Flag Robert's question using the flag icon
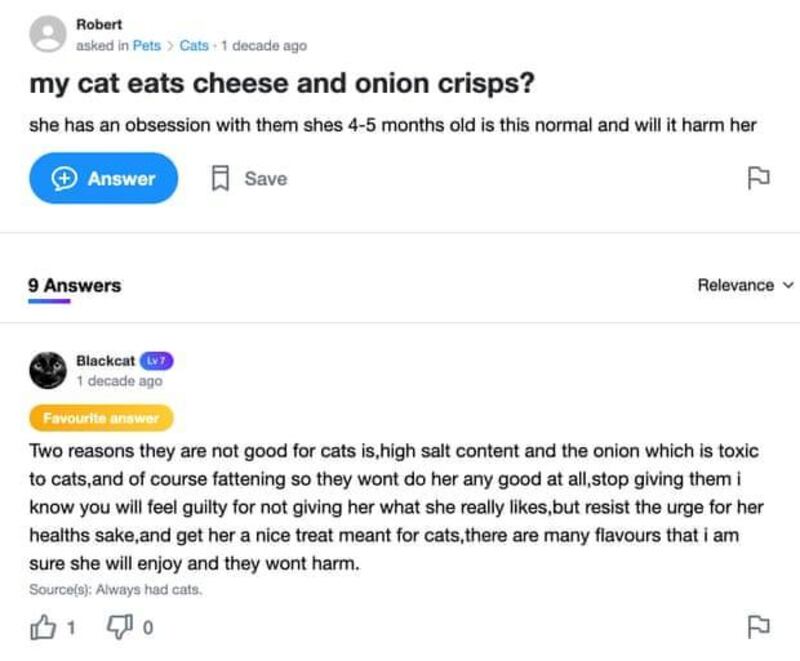 (x=759, y=178)
